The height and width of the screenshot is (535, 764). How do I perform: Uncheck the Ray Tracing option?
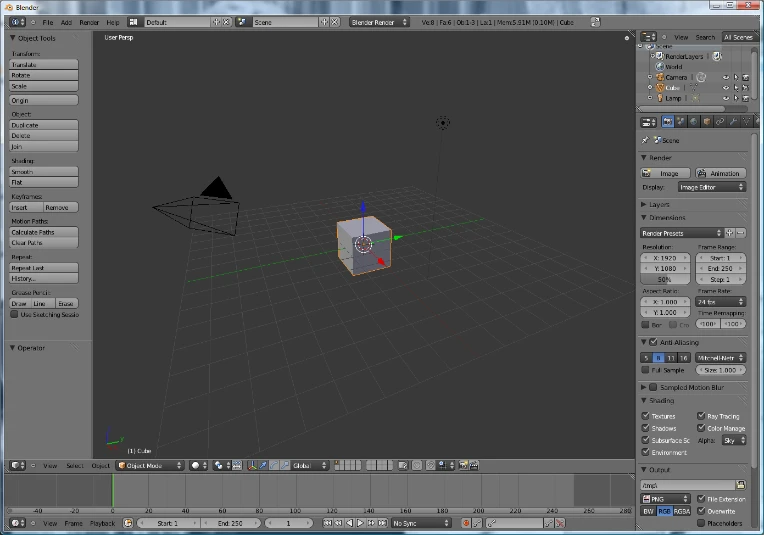(701, 416)
